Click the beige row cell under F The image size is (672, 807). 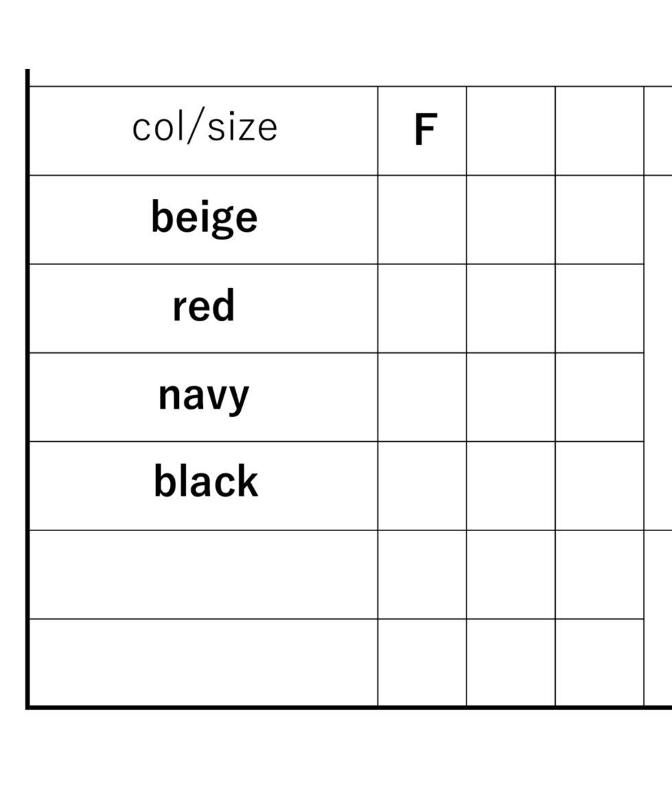click(422, 219)
